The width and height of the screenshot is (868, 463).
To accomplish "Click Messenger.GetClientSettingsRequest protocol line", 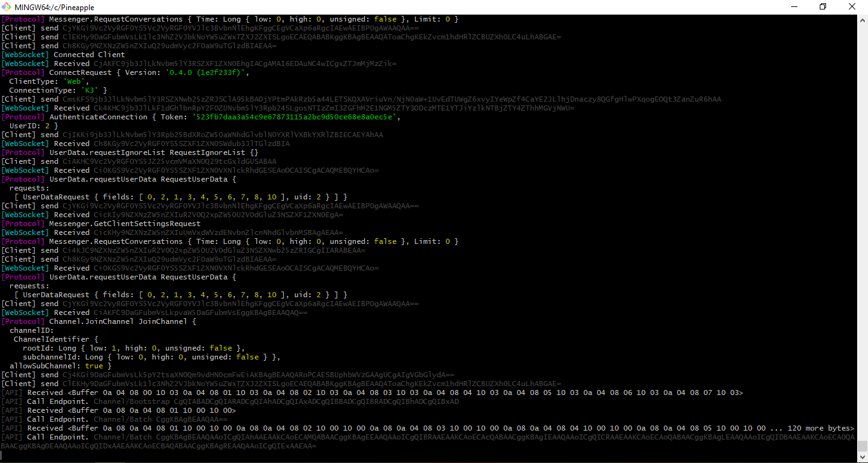I will click(125, 224).
